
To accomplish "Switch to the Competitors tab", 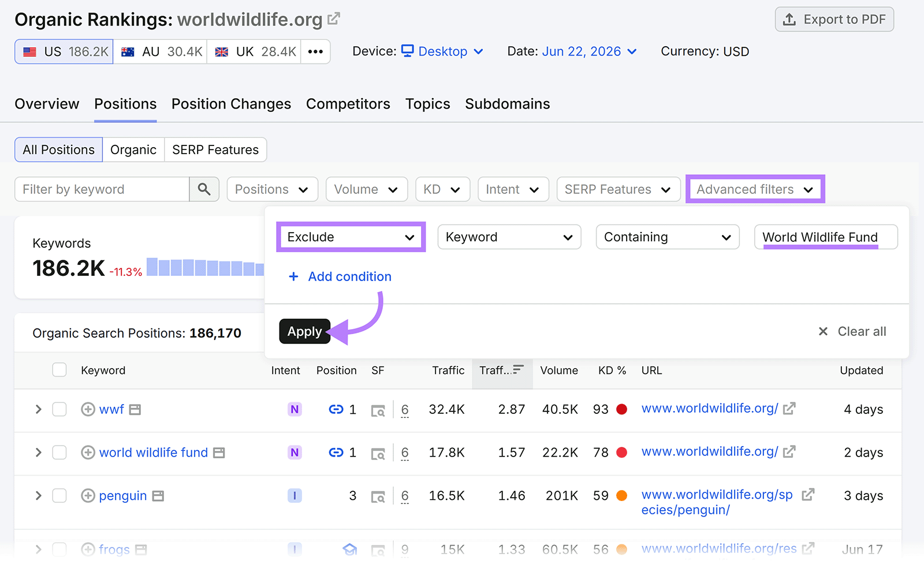I will 348,104.
